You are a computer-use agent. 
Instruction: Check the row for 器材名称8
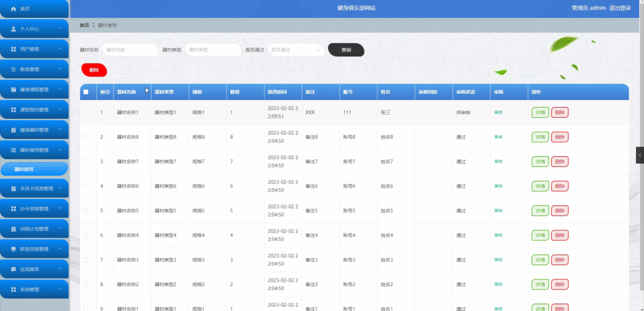86,137
